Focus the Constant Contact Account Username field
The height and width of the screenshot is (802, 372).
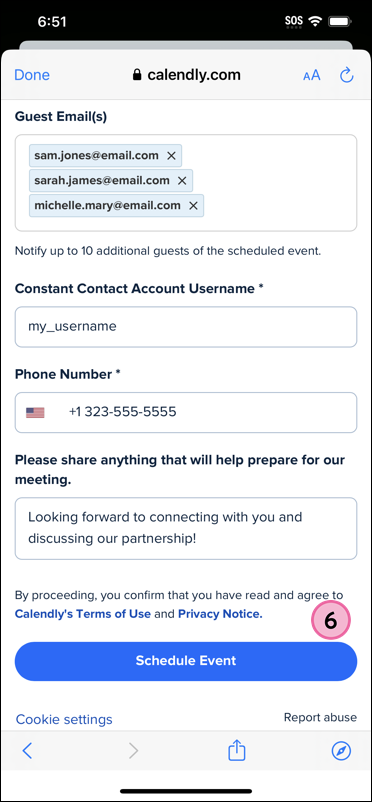click(x=186, y=327)
